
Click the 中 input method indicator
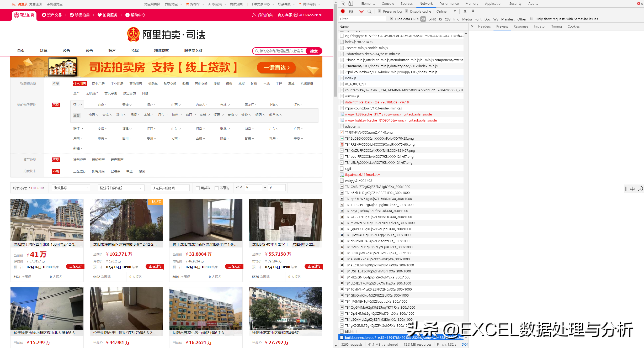[x=632, y=189]
